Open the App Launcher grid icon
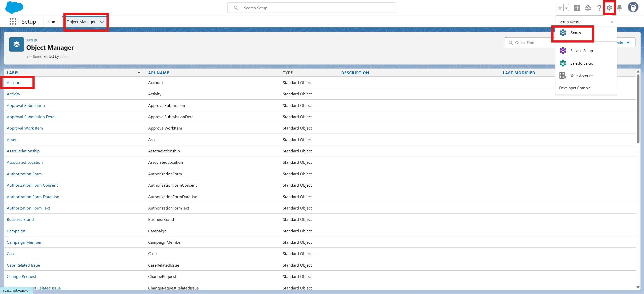This screenshot has height=294, width=644. click(x=13, y=22)
